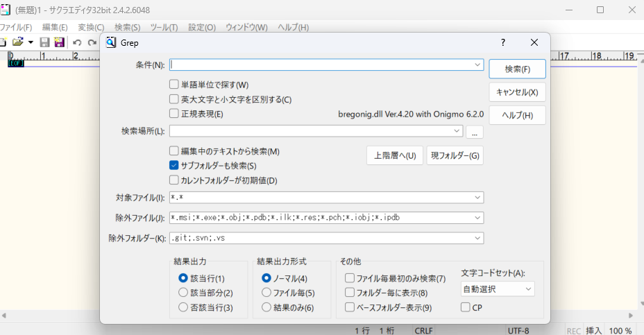644x335 pixels.
Task: Click the 検索(F) button to start grep
Action: tap(517, 69)
